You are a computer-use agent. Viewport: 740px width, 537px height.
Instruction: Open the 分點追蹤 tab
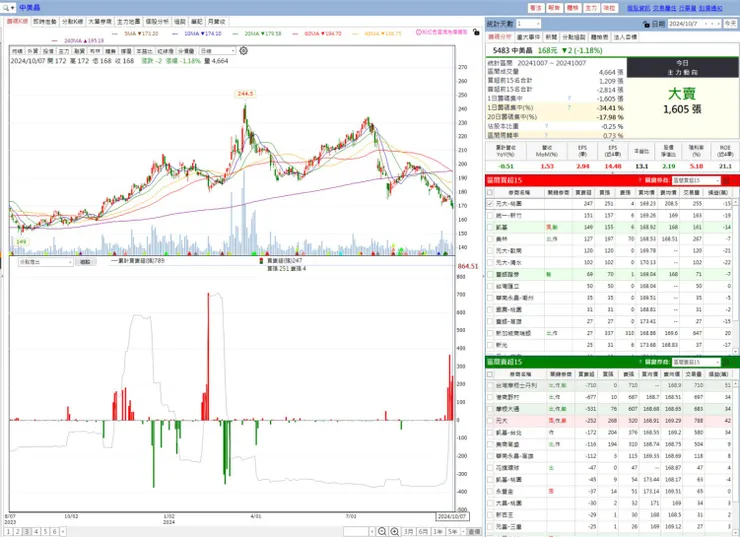coord(574,37)
